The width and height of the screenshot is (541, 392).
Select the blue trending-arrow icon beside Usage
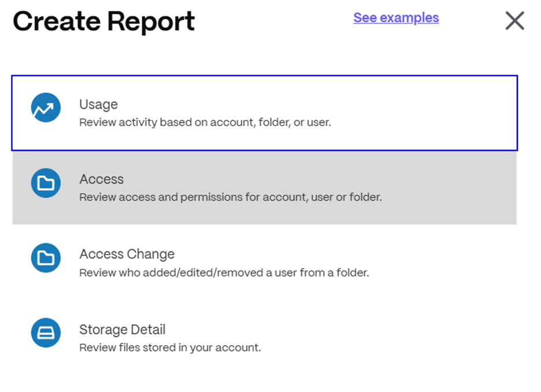(45, 108)
